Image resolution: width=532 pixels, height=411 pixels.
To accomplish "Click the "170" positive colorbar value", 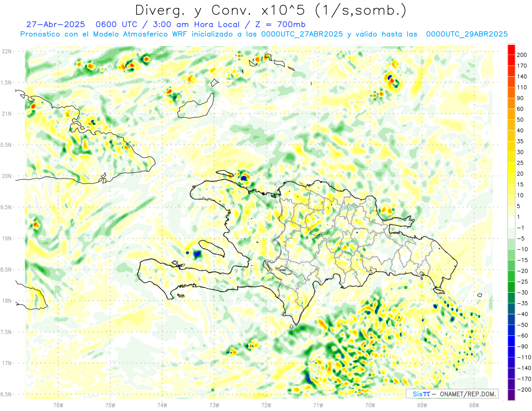I will point(522,66).
